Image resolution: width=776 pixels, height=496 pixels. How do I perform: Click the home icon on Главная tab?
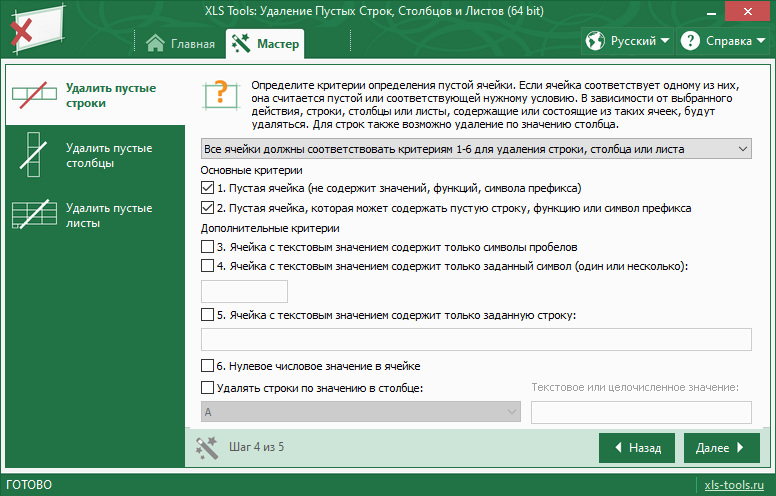(155, 43)
